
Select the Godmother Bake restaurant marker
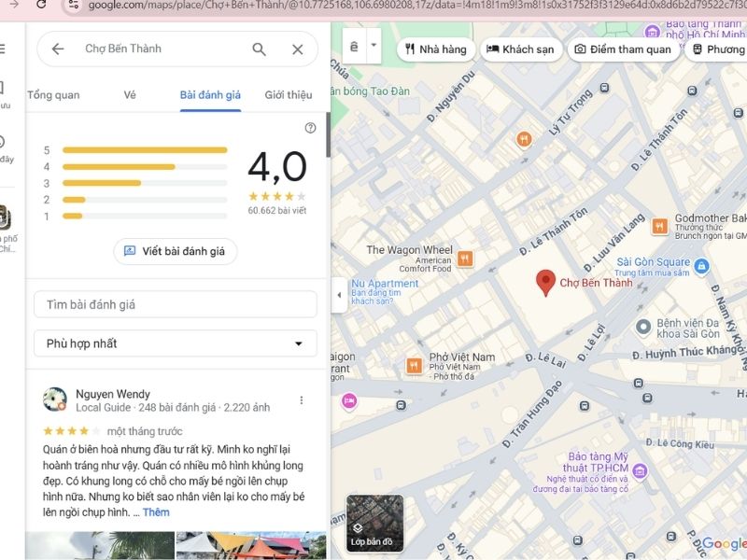point(659,226)
